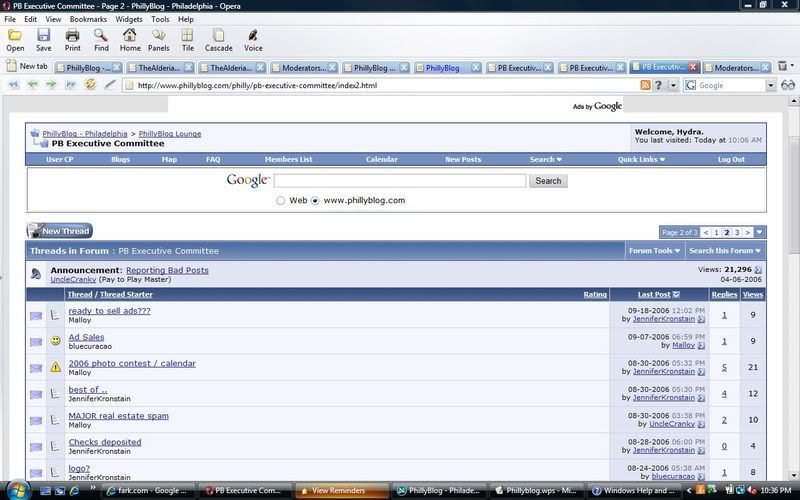Viewport: 800px width, 500px height.
Task: Open the closed tabs trash icon
Action: 783,66
